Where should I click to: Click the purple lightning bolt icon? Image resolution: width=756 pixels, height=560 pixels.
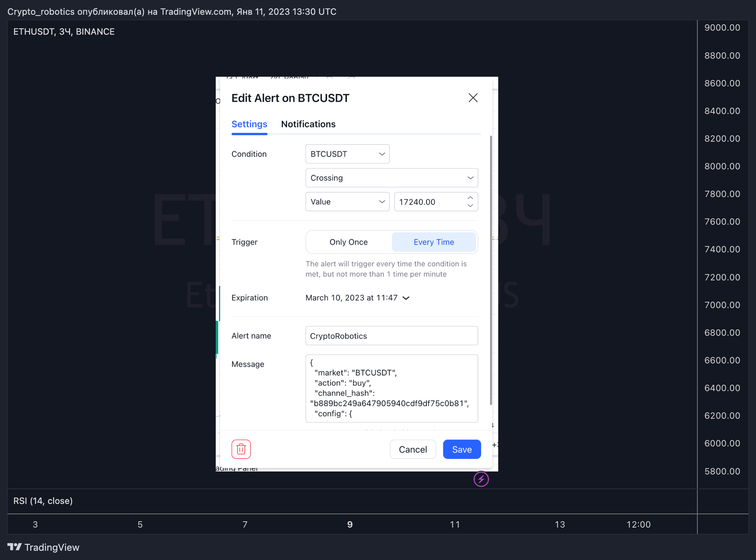(x=481, y=479)
